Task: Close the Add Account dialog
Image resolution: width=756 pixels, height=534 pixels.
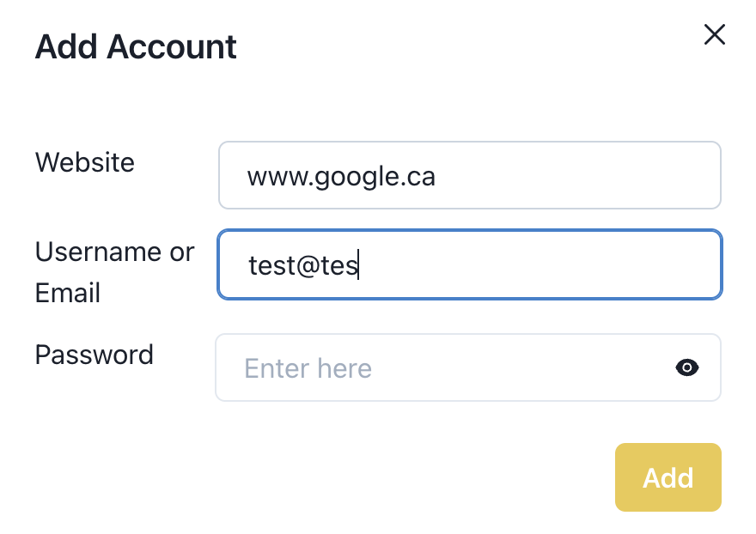Action: (x=714, y=34)
